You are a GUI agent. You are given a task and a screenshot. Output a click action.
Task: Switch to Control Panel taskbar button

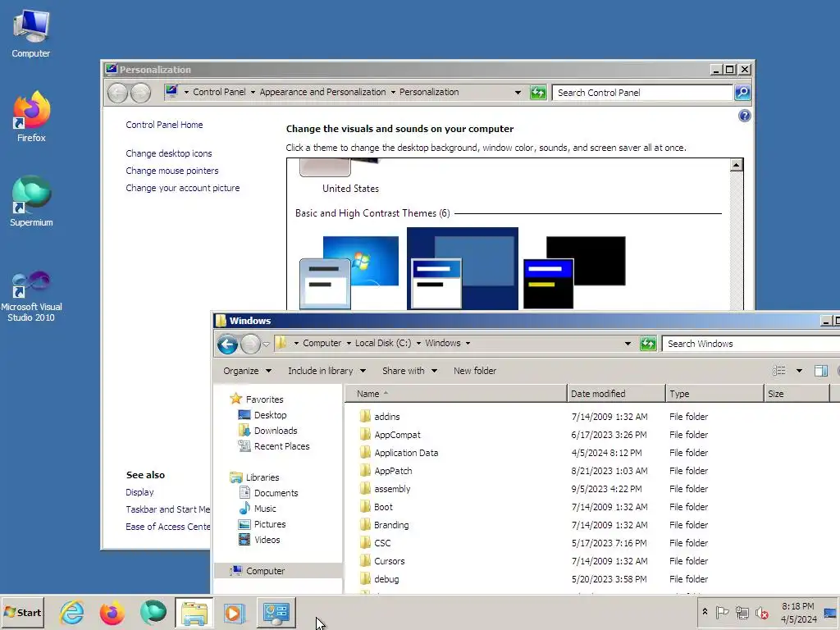coord(276,612)
